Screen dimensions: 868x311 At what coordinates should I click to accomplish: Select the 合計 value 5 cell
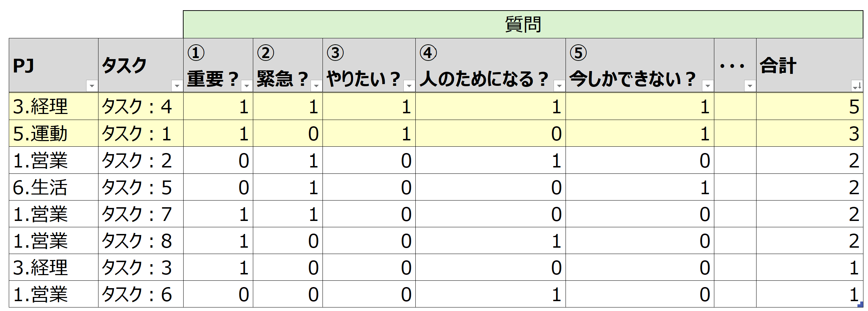point(809,107)
